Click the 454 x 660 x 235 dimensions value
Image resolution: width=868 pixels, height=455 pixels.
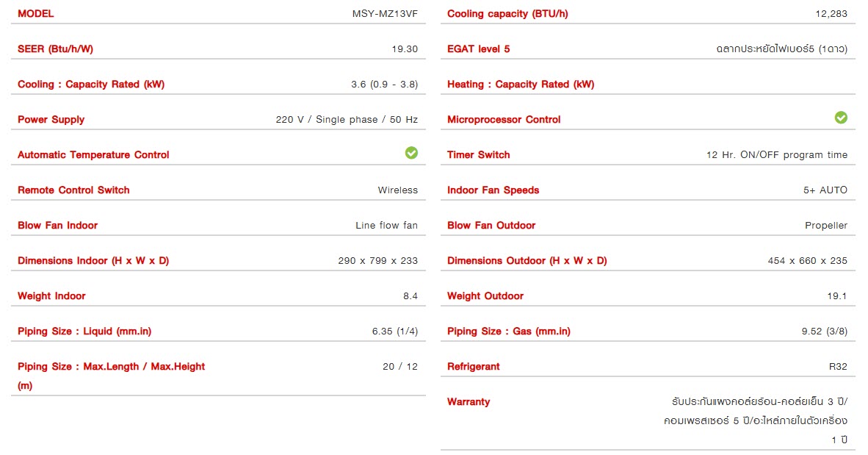[x=807, y=260]
